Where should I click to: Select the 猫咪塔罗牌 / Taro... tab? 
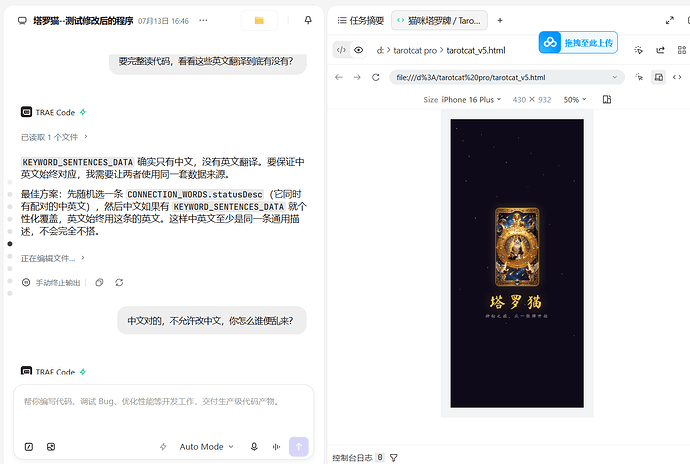pos(439,21)
